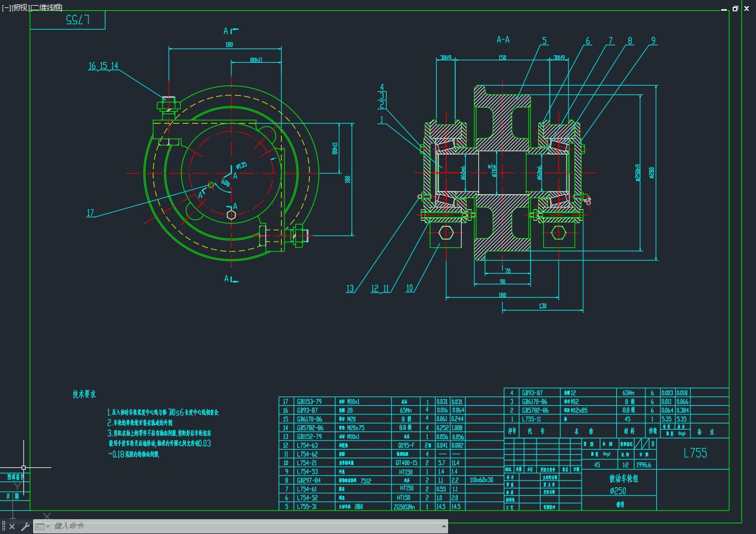Select the 150 dimension above section view
The image size is (756, 534).
tap(502, 58)
